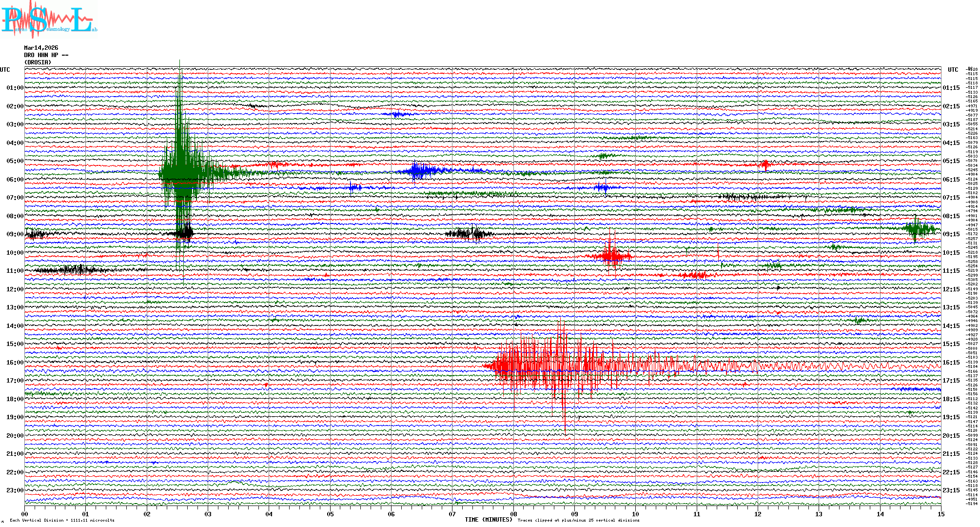Click the left UTC header label
980x527 pixels.
tap(5, 70)
